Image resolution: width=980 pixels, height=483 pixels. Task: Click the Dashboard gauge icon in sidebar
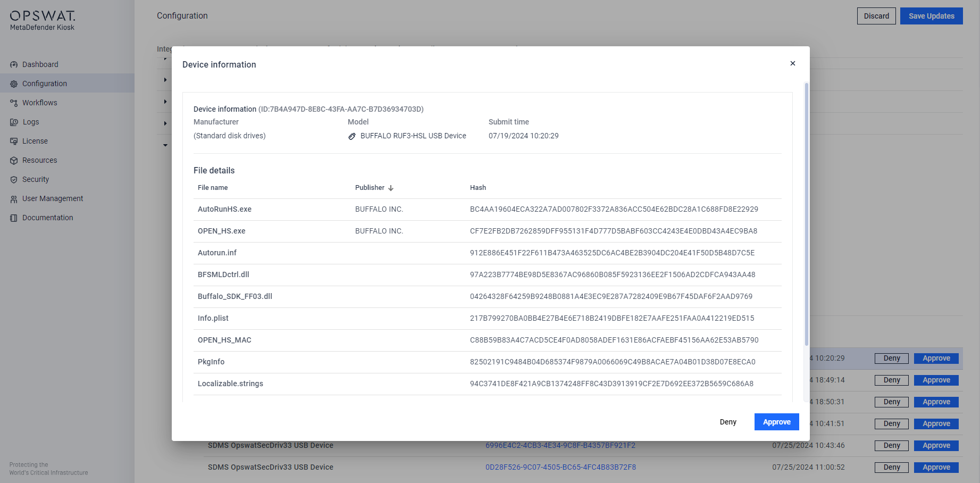[x=14, y=64]
